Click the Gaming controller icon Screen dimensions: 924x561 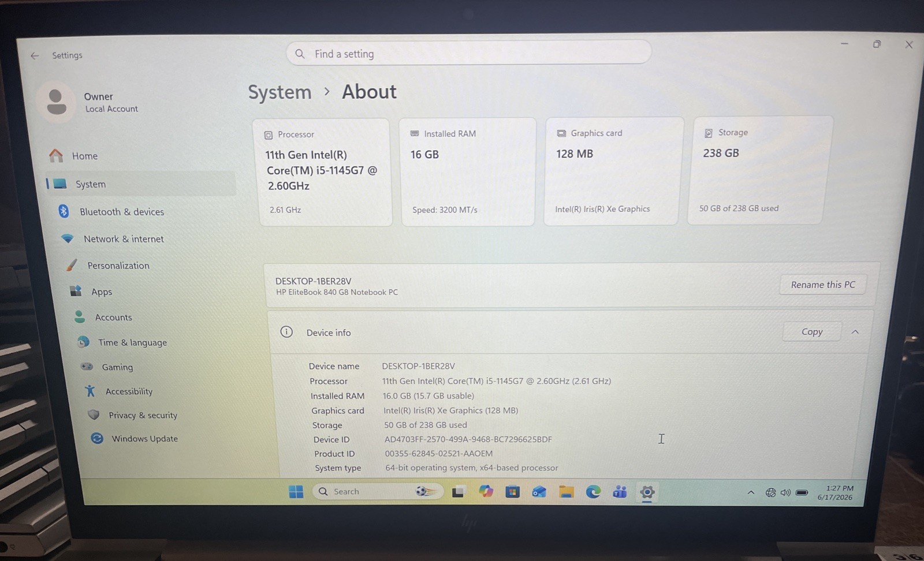87,366
